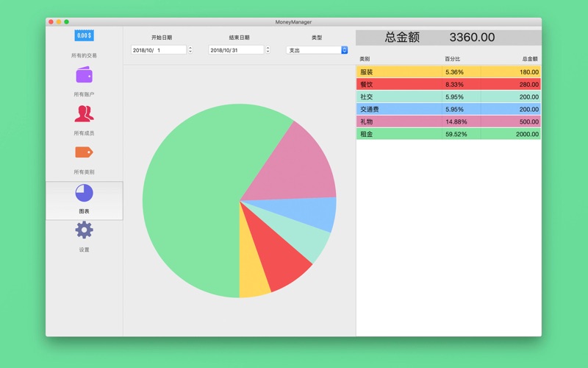
Task: Open the 类型 dropdown showing 支出
Action: click(x=317, y=50)
